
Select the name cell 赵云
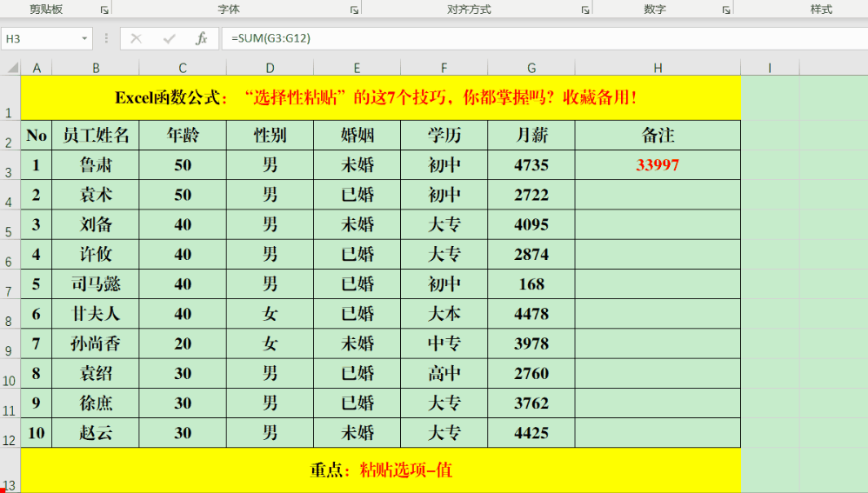click(x=96, y=433)
